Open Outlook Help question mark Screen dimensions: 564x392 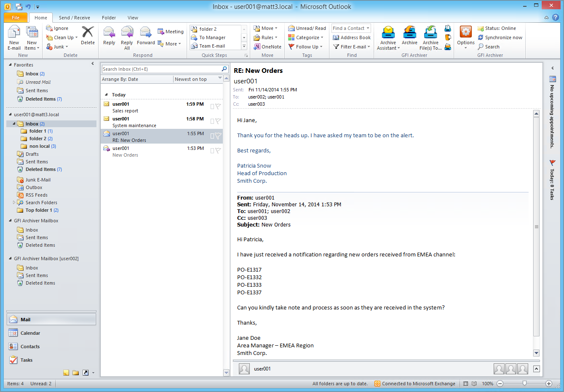pyautogui.click(x=556, y=17)
